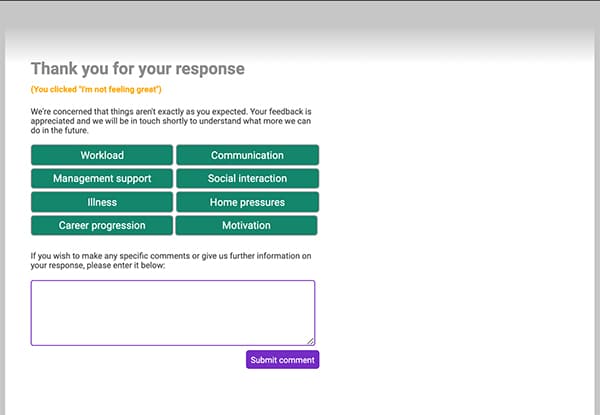This screenshot has height=415, width=600.
Task: Choose the Illness button
Action: 102,202
